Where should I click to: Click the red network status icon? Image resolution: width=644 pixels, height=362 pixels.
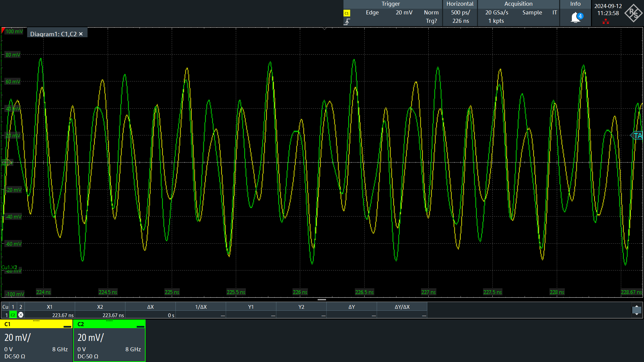(606, 21)
